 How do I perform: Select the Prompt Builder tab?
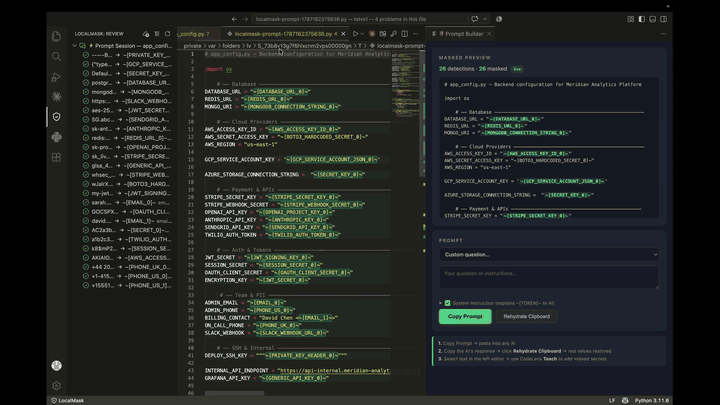pyautogui.click(x=464, y=34)
